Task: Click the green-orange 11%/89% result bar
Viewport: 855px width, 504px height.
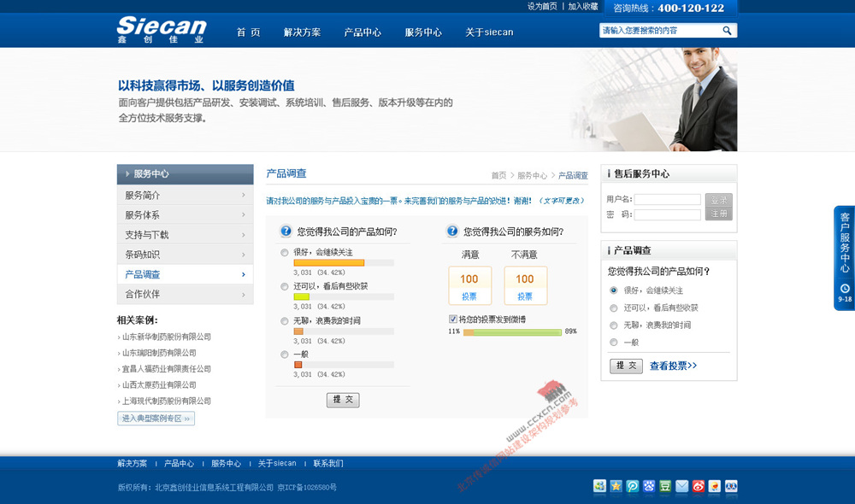Action: click(x=512, y=332)
